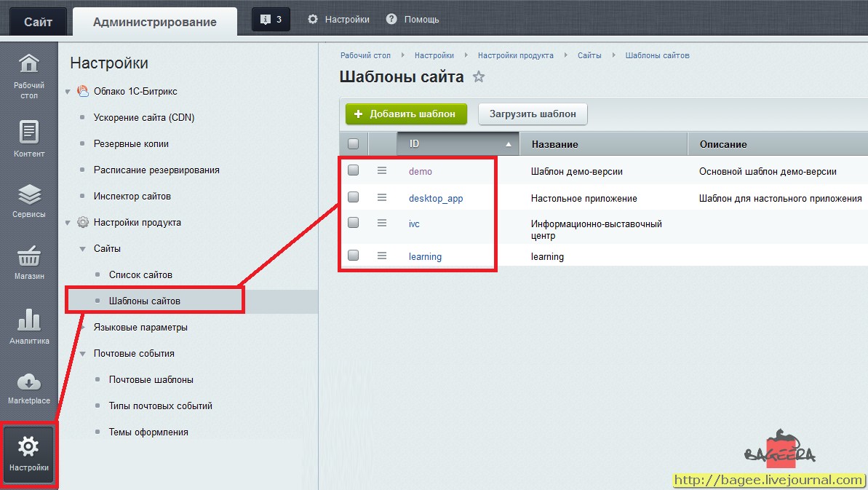Go to Рабочий стол breadcrumb

[365, 55]
